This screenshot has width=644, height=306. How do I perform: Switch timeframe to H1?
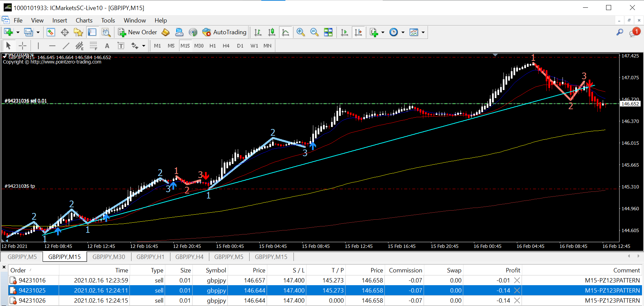[213, 46]
